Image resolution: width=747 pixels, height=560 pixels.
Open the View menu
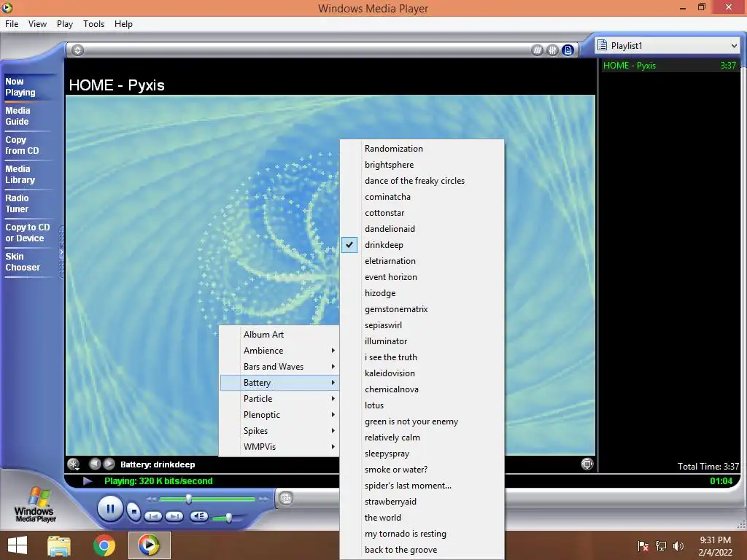tap(37, 24)
